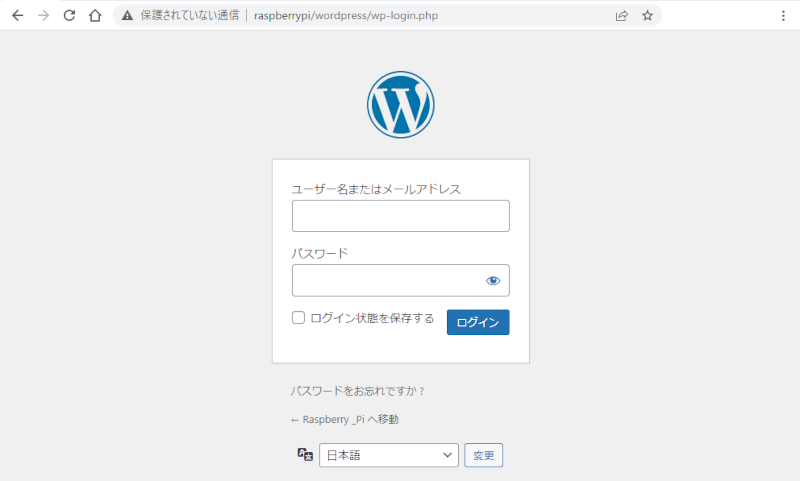The image size is (800, 481).
Task: Open the Chrome three-dot menu
Action: point(782,16)
